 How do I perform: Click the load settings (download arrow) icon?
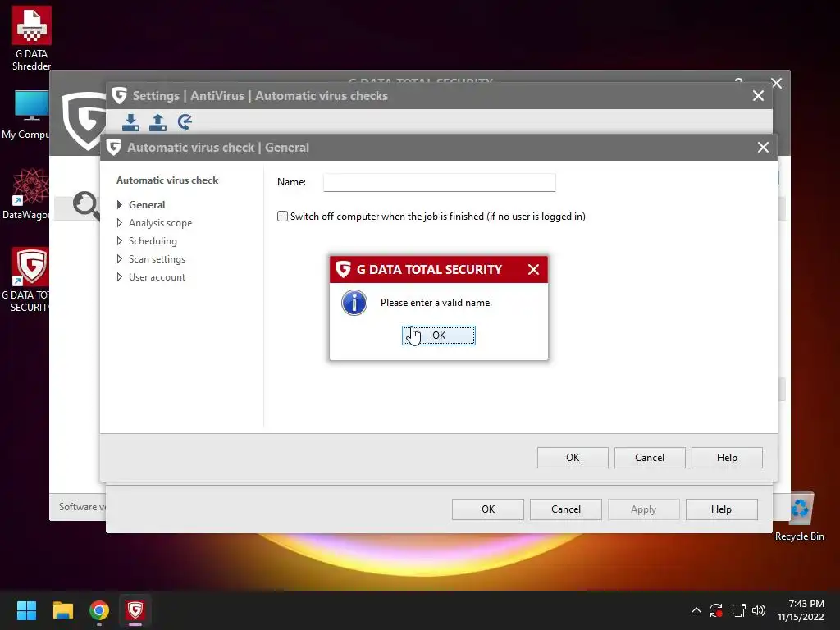[130, 122]
